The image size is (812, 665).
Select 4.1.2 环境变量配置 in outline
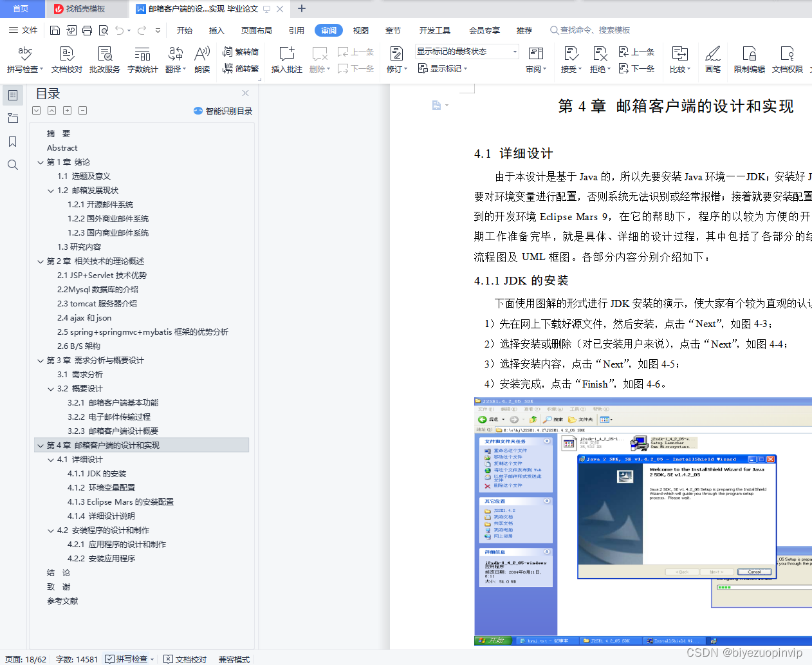pyautogui.click(x=102, y=488)
